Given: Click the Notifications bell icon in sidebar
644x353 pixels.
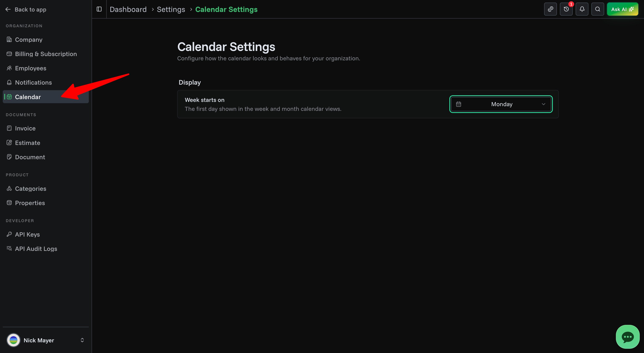Looking at the screenshot, I should (x=9, y=82).
